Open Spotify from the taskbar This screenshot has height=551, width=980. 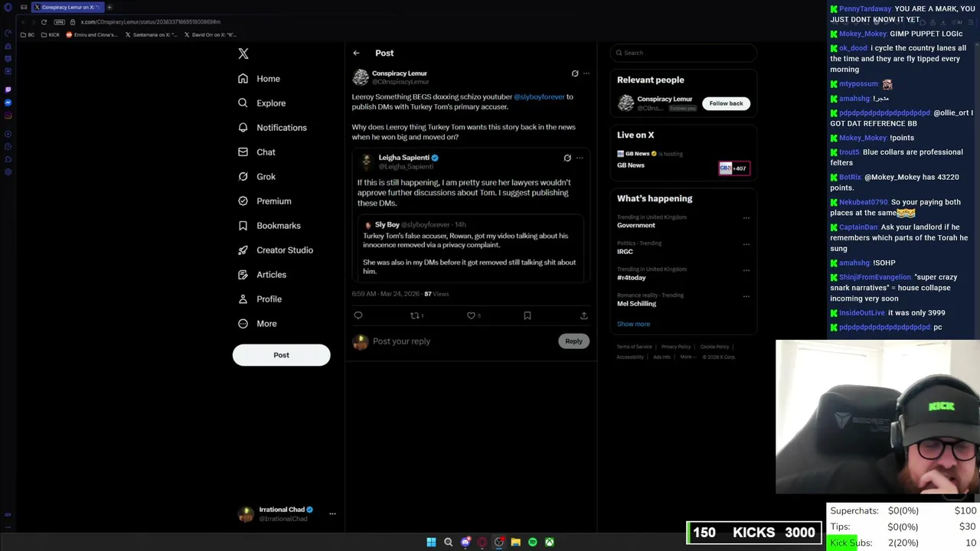(532, 542)
